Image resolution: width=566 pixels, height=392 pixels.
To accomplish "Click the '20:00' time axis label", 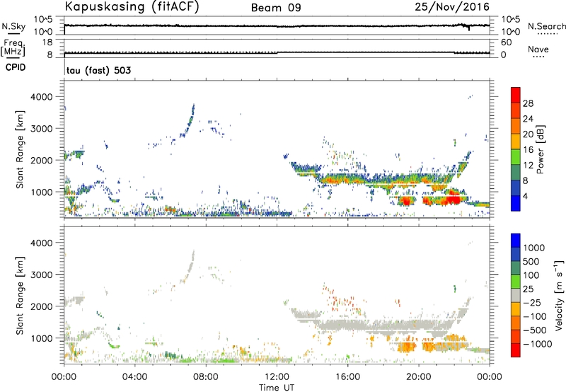I will tap(419, 377).
